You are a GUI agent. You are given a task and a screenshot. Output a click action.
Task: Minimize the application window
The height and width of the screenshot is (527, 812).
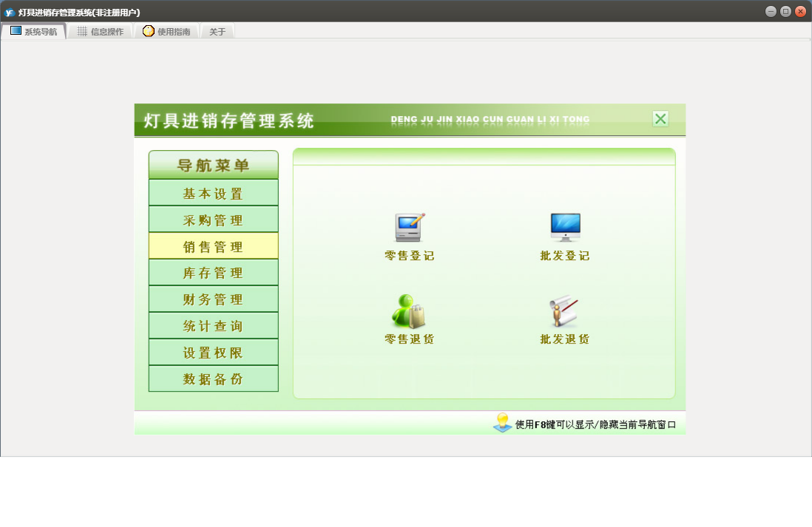[x=771, y=11]
